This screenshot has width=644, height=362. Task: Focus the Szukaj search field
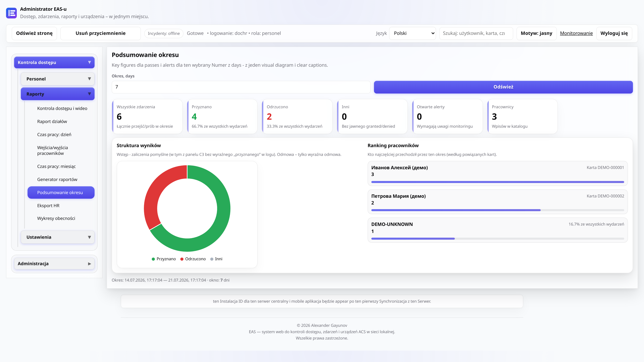tap(476, 33)
